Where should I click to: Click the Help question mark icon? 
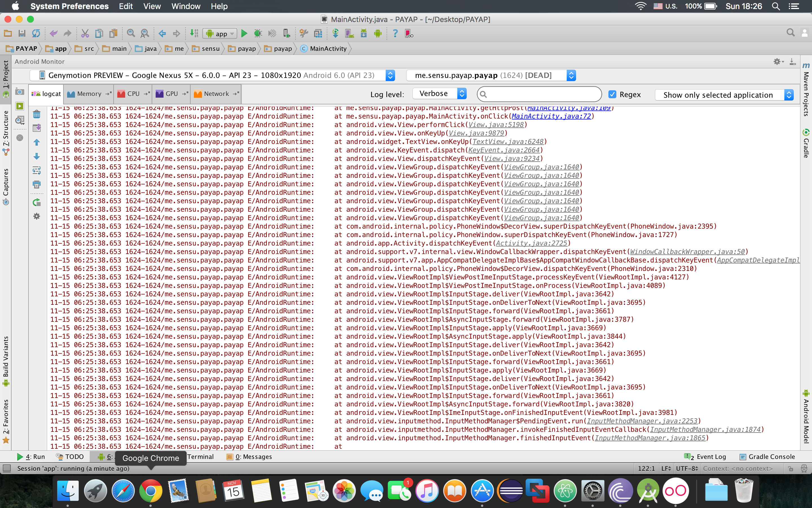(x=395, y=33)
